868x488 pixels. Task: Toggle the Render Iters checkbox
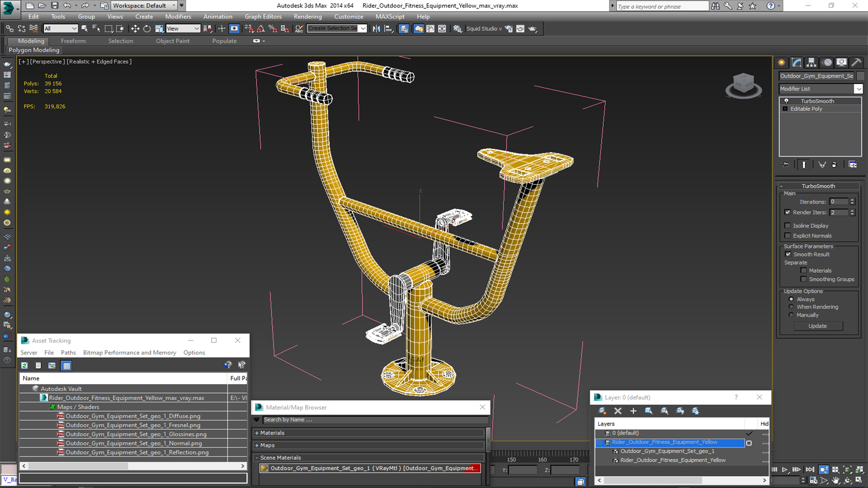point(788,212)
